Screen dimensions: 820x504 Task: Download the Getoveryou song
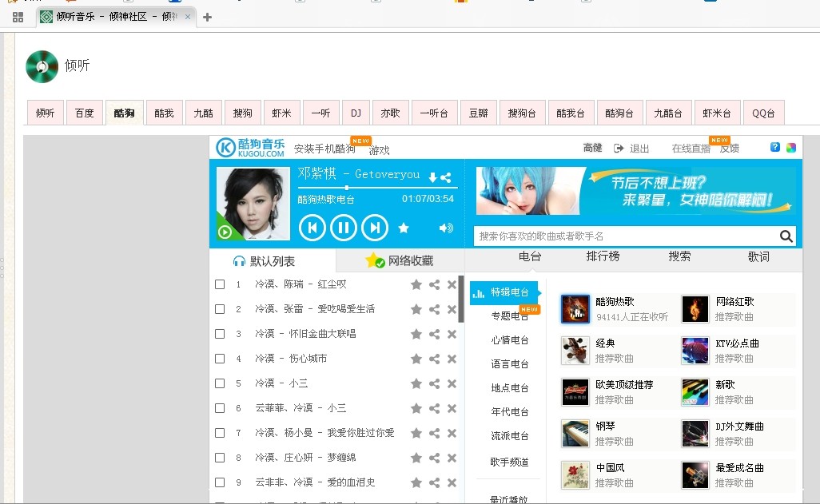point(432,177)
